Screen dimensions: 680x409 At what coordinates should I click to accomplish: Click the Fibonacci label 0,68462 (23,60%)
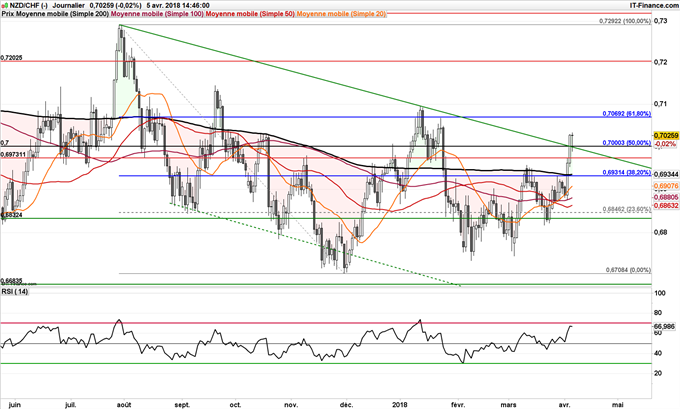point(627,209)
